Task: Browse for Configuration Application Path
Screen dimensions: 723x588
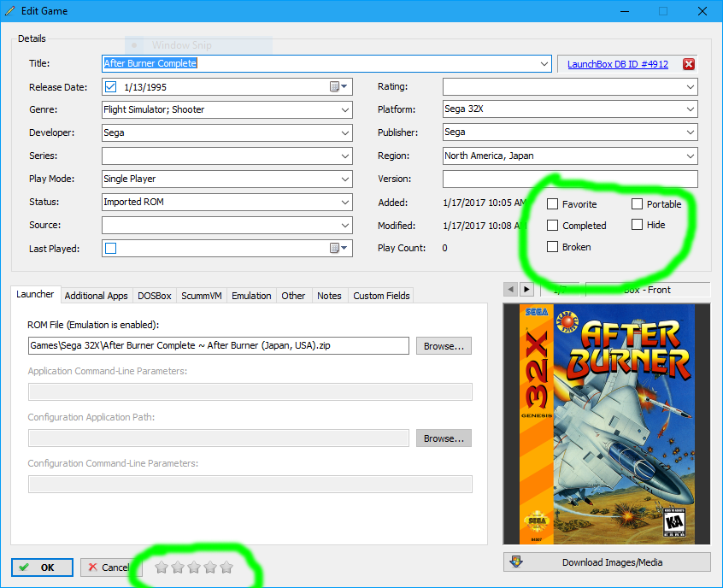Action: tap(444, 438)
